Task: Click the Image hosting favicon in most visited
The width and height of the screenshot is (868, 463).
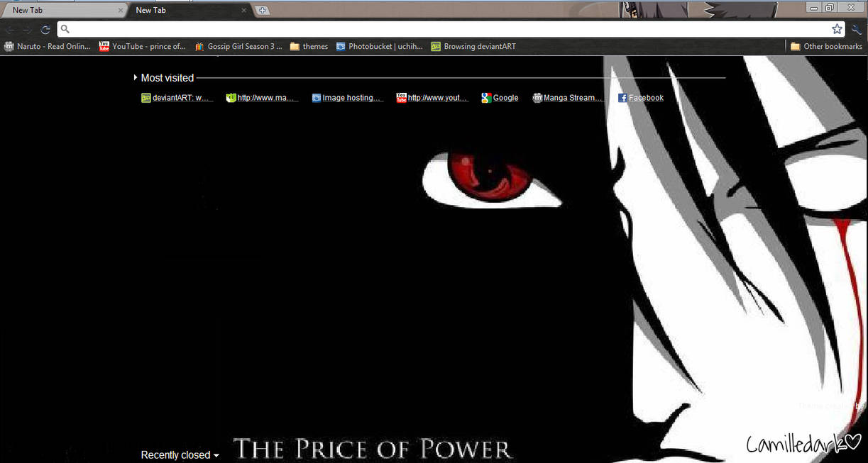Action: pos(317,98)
